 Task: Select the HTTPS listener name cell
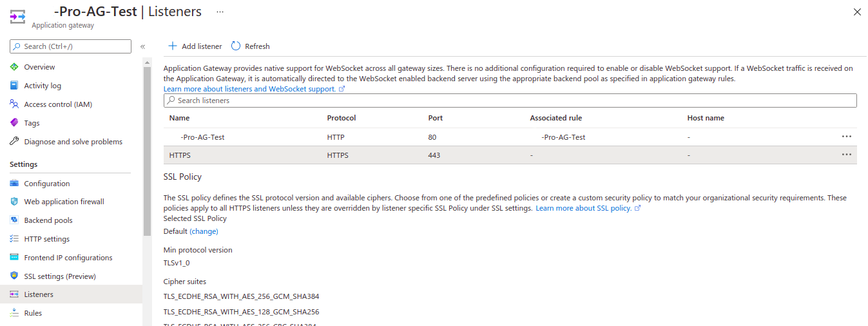(x=180, y=155)
